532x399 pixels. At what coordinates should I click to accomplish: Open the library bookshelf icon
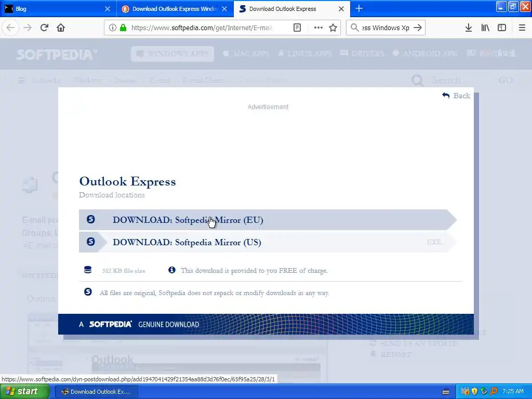tap(485, 28)
